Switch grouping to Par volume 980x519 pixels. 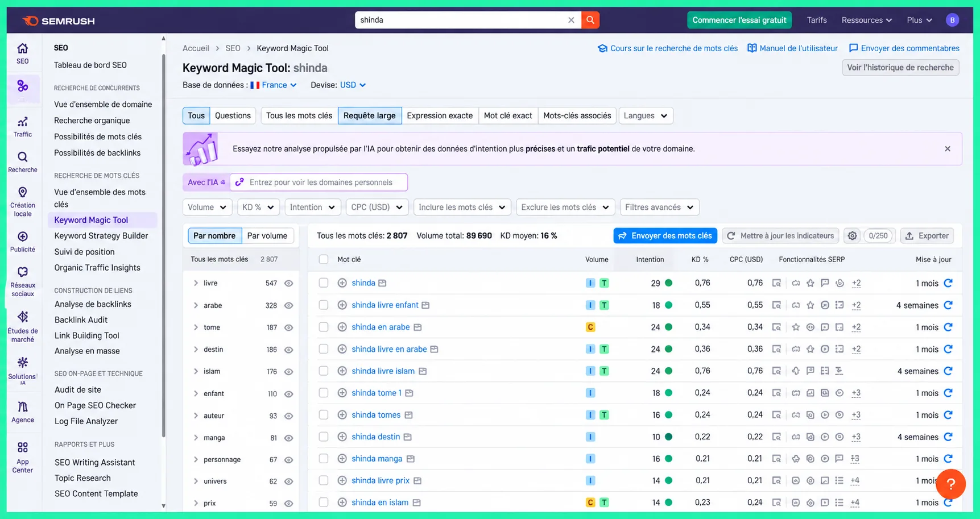[x=267, y=236]
